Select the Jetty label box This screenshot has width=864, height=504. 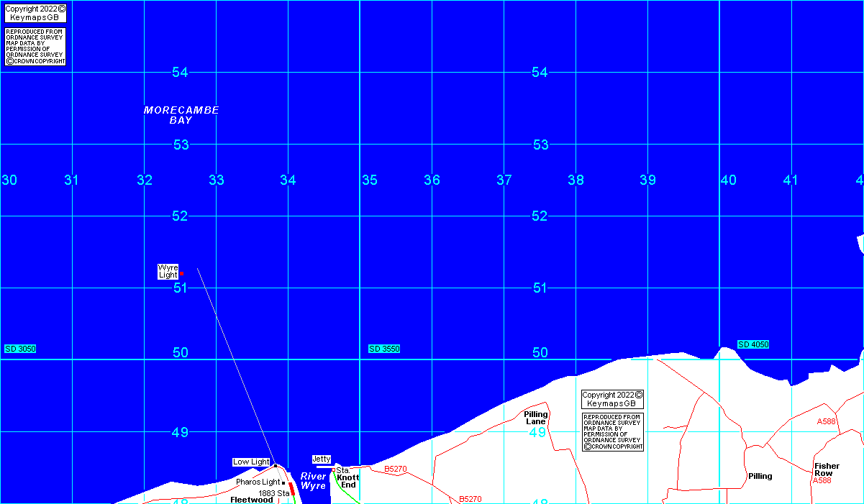tap(321, 459)
